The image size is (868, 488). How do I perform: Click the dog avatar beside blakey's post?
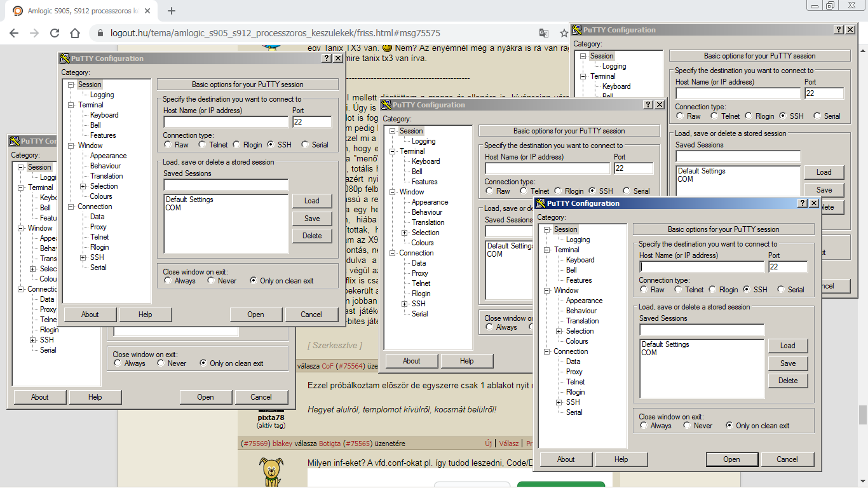pyautogui.click(x=271, y=472)
